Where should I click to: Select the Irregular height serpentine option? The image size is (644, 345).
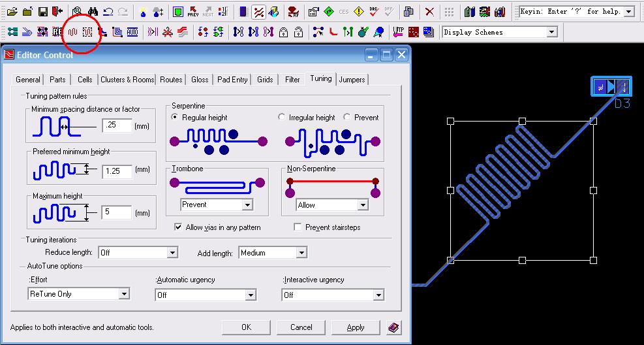click(x=281, y=117)
